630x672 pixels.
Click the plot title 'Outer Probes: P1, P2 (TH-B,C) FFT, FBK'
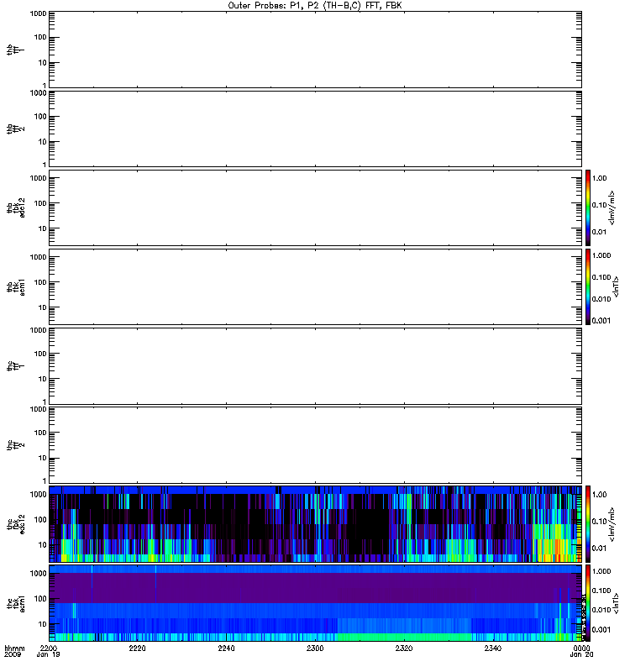click(x=315, y=6)
